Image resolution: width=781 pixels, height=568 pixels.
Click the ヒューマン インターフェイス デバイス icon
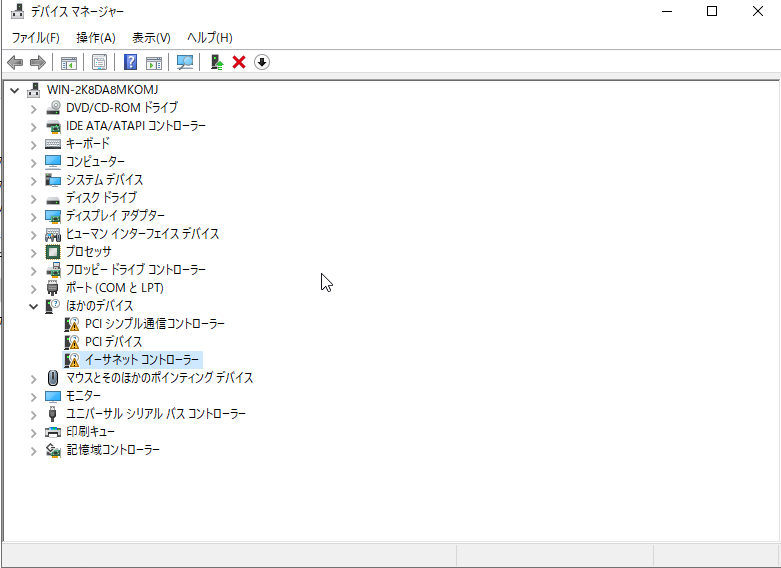[53, 234]
